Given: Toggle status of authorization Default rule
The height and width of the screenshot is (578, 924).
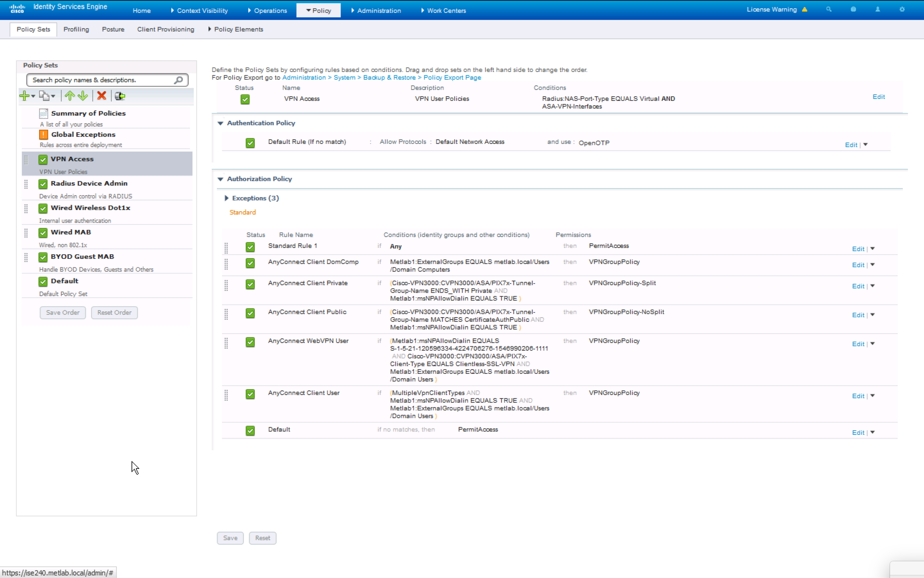Looking at the screenshot, I should pos(250,431).
